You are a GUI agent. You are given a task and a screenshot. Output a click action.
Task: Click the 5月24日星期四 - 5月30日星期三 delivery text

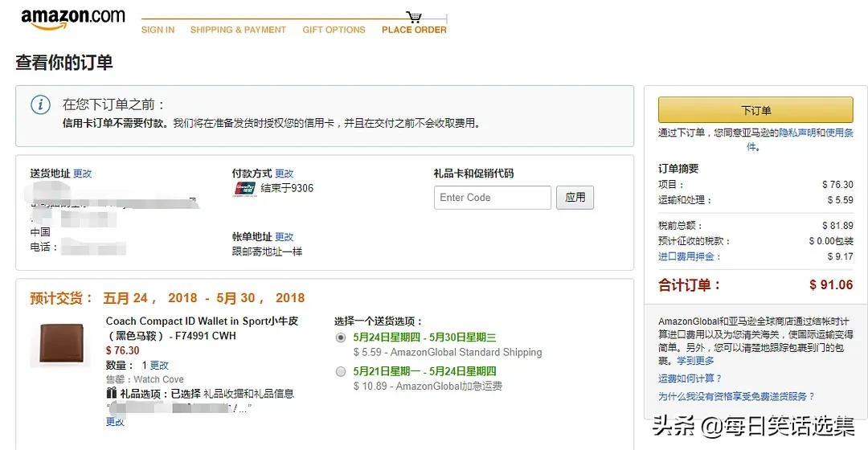click(424, 337)
